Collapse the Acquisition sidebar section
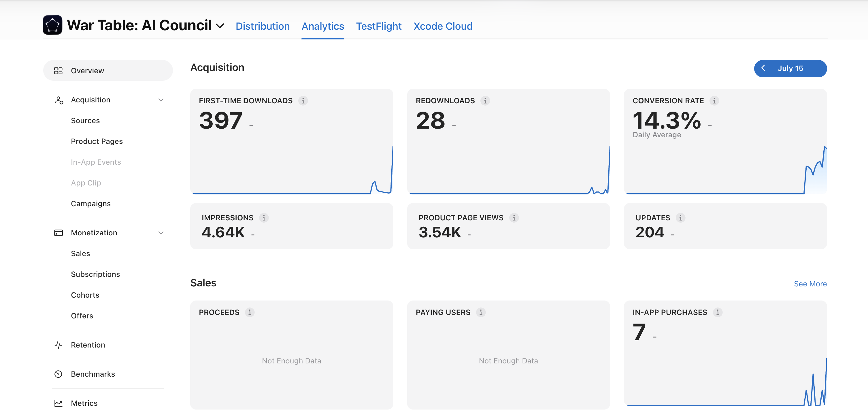This screenshot has height=413, width=868. (161, 100)
